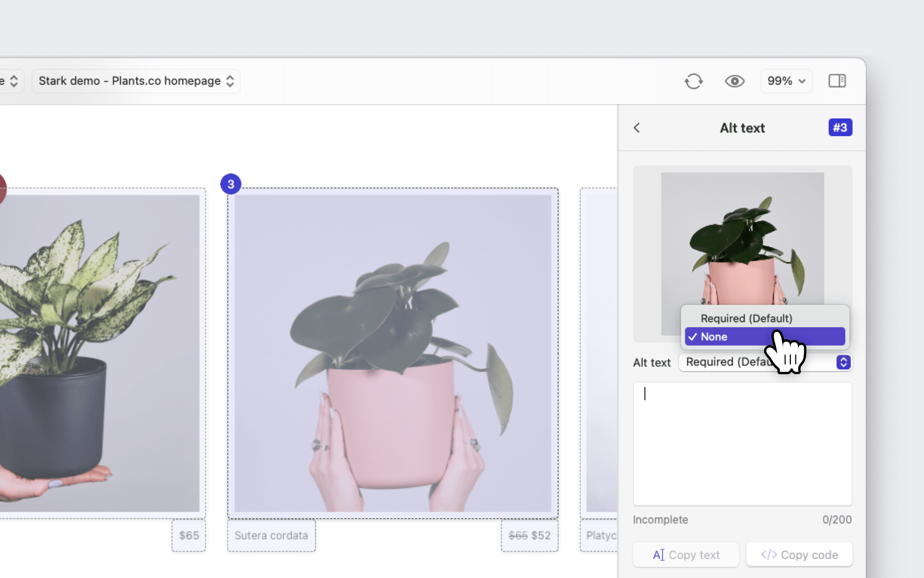The height and width of the screenshot is (578, 924).
Task: Click into the alt text description field
Action: 742,444
